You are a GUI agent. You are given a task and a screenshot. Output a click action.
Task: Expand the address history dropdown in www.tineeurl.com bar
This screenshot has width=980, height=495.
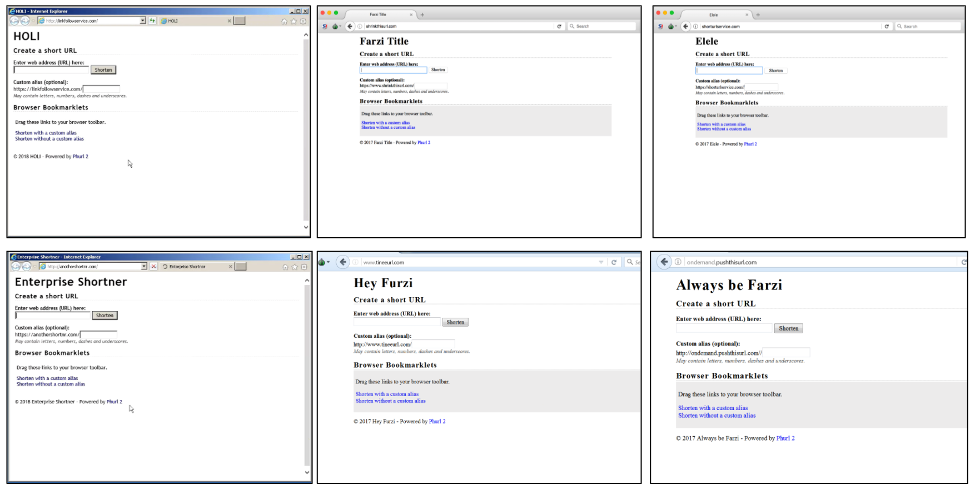click(601, 262)
